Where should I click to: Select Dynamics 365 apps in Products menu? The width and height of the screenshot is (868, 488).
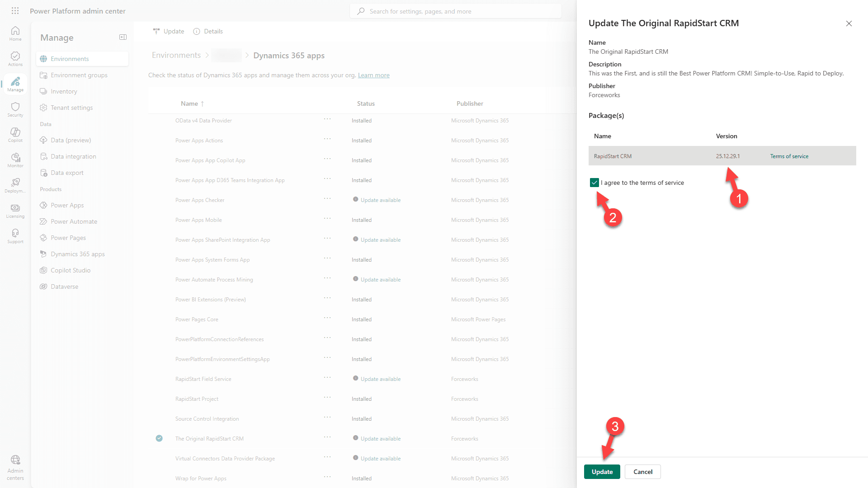pos(77,254)
